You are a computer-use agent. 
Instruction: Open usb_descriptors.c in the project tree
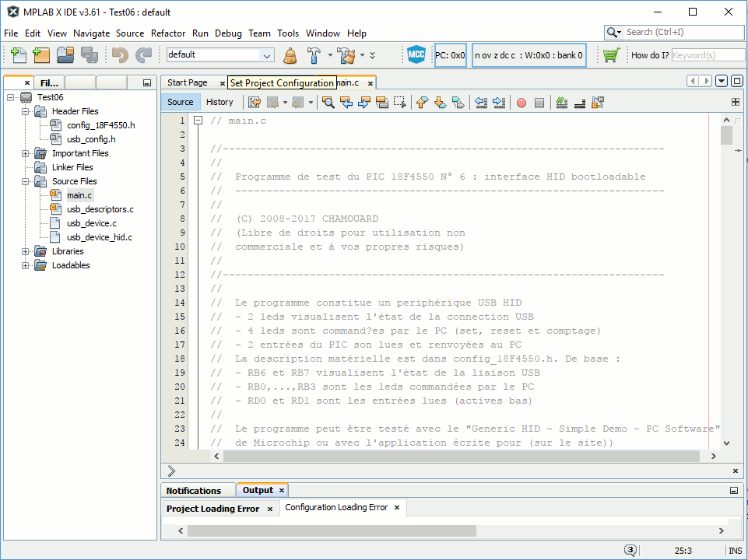pos(100,209)
